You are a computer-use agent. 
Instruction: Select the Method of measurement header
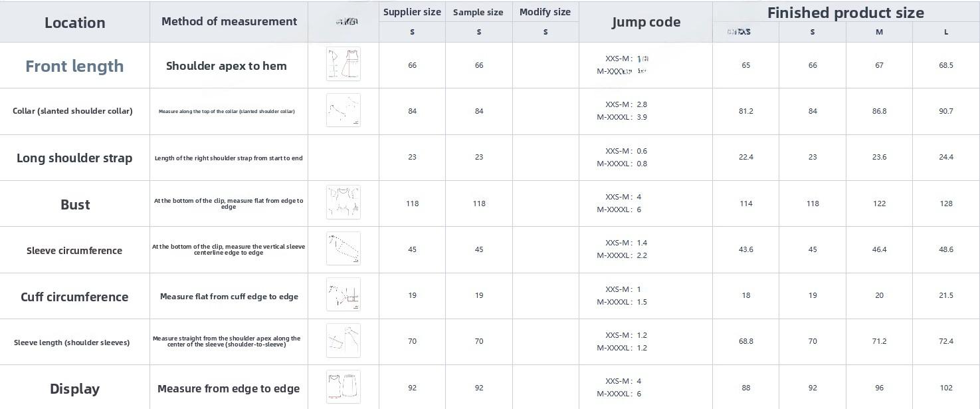pos(229,21)
